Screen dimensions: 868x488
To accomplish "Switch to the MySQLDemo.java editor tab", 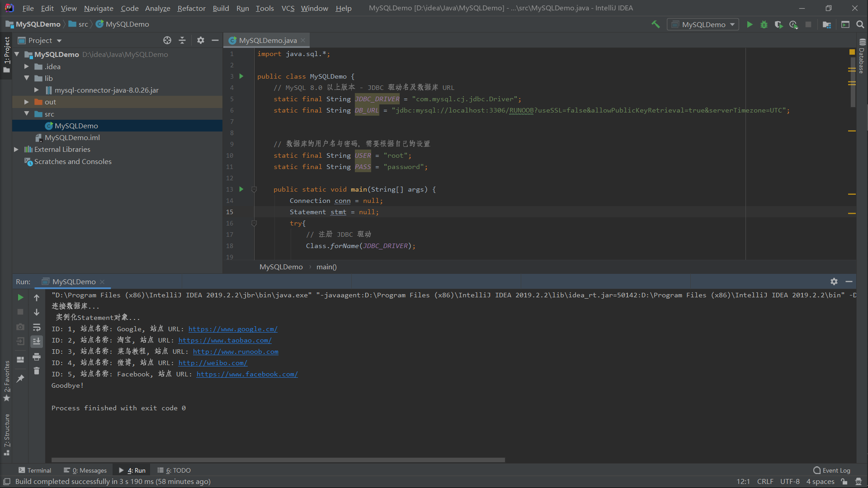I will coord(268,40).
